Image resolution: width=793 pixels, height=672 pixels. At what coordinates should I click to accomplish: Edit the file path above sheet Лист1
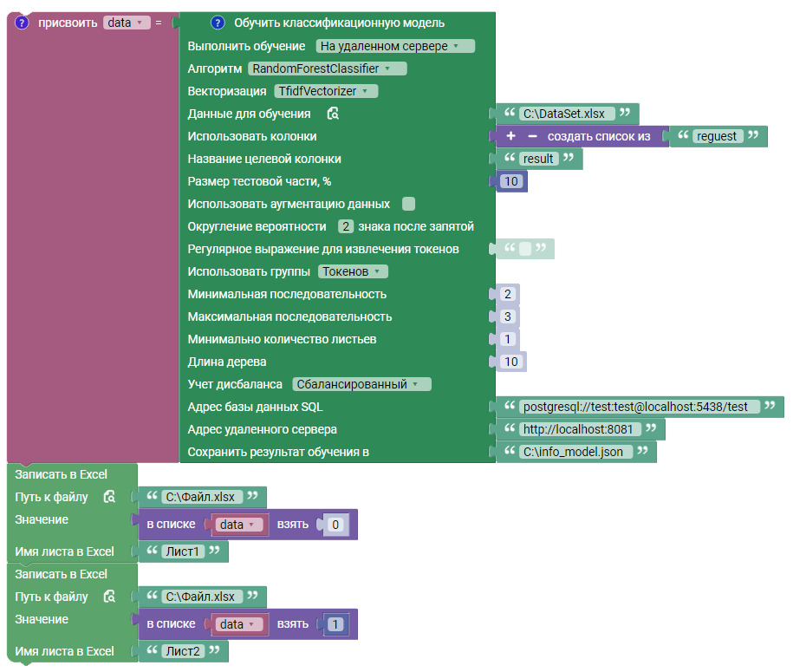click(202, 497)
